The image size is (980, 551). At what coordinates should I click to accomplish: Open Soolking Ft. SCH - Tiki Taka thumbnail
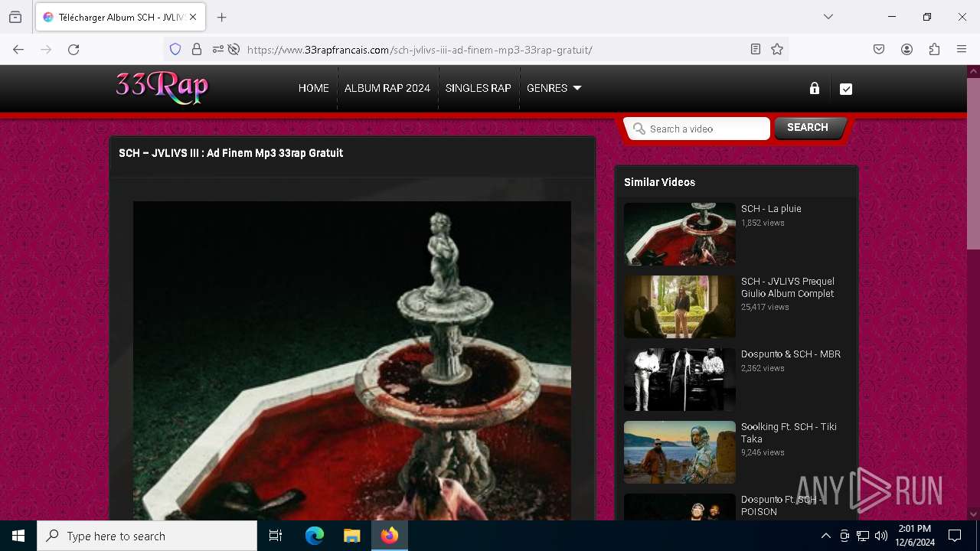click(x=680, y=452)
